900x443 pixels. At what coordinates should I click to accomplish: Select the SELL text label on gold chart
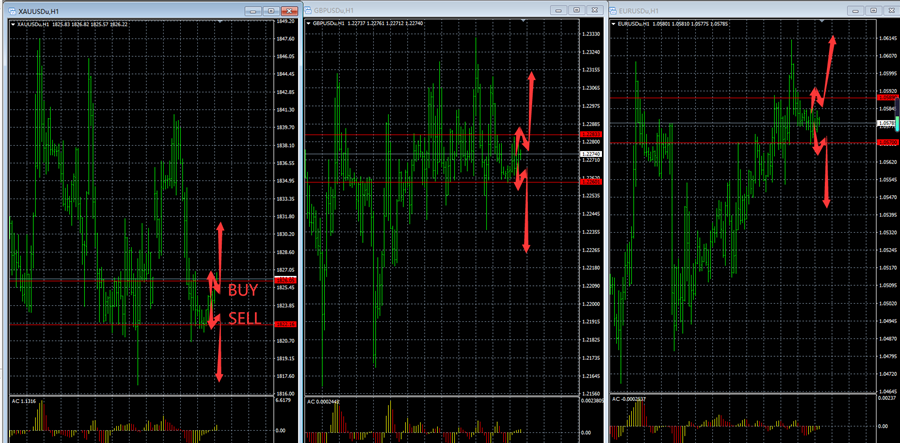click(243, 318)
